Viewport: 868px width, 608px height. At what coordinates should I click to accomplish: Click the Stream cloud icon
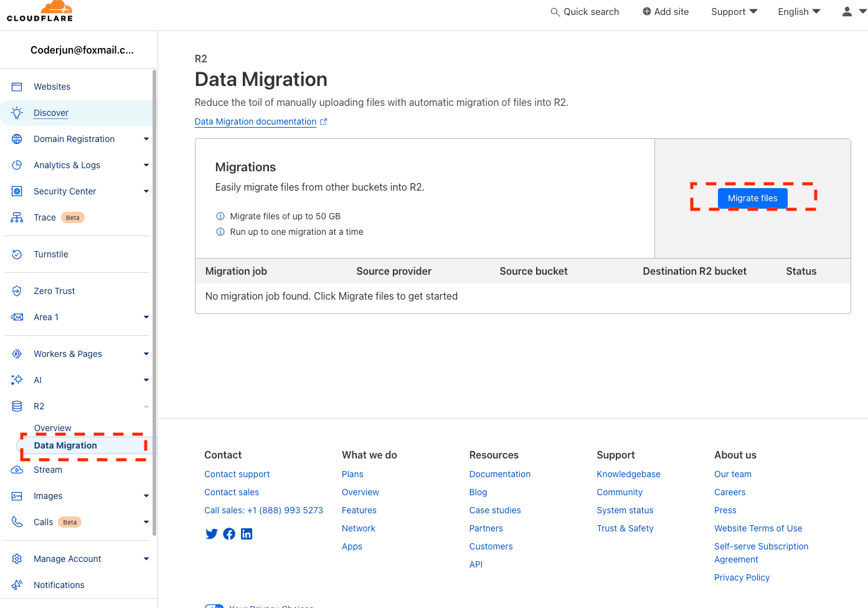coord(17,470)
